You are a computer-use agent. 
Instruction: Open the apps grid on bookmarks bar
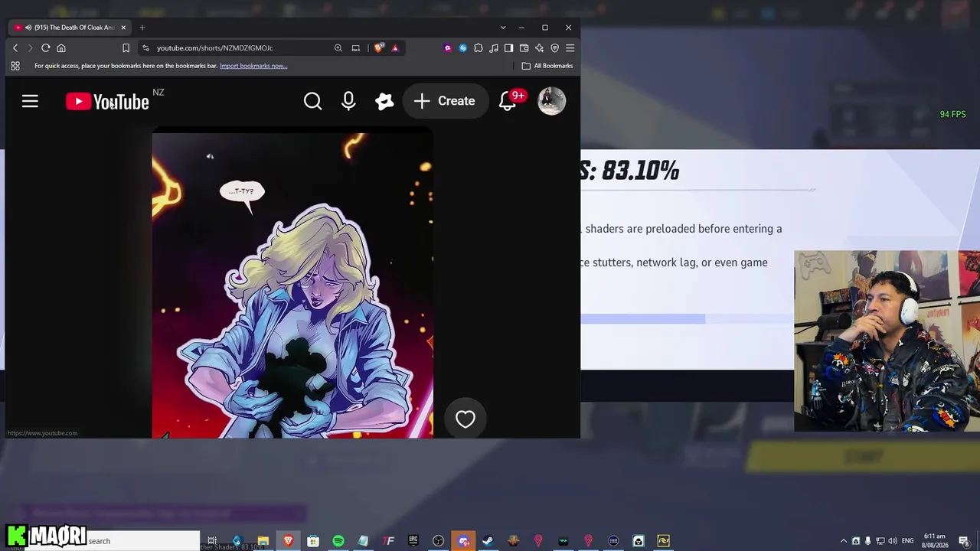point(15,66)
